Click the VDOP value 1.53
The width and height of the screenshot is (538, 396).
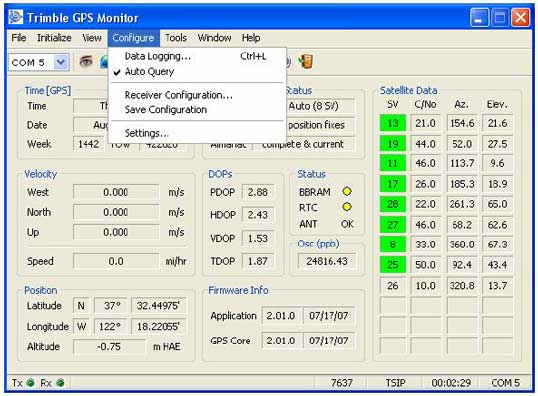(x=258, y=238)
